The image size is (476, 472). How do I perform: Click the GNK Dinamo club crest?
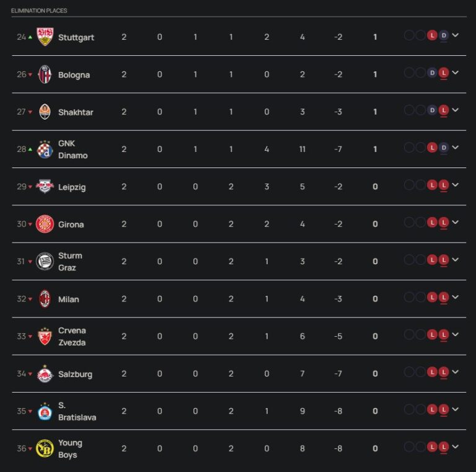pos(45,149)
